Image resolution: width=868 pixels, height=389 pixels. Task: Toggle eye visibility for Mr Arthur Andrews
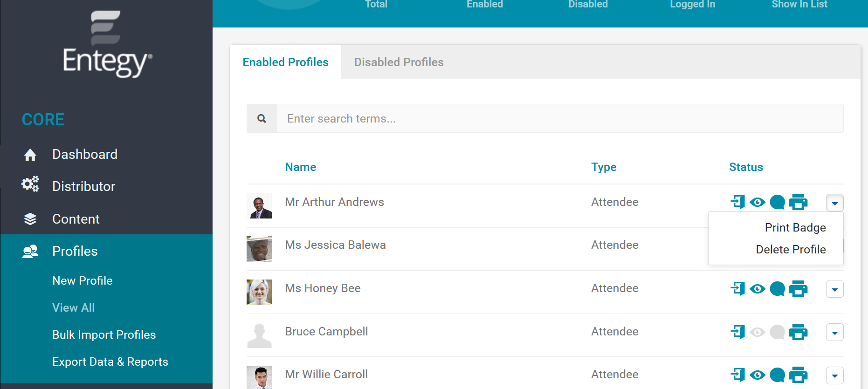coord(758,202)
